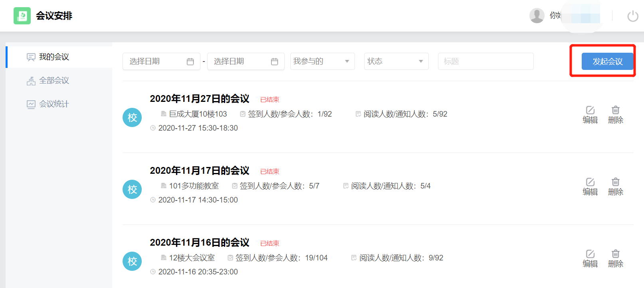This screenshot has width=644, height=288.
Task: Delete the 2020年11月27日 meeting
Action: point(615,115)
